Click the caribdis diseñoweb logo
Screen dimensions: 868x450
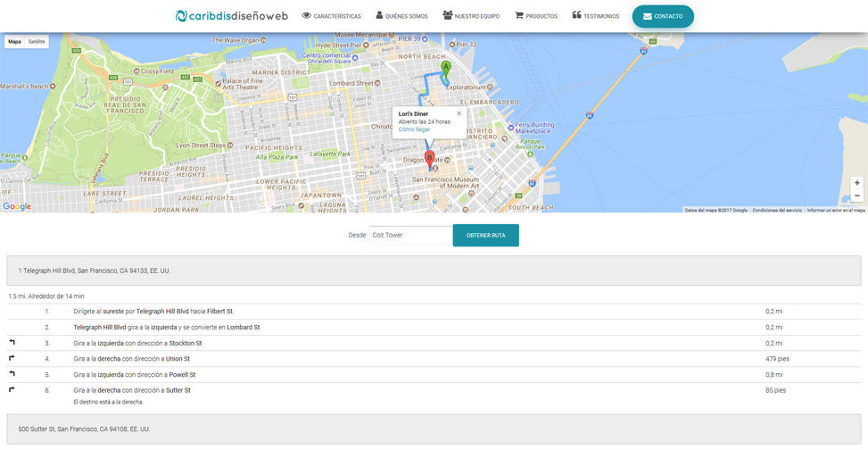click(231, 16)
